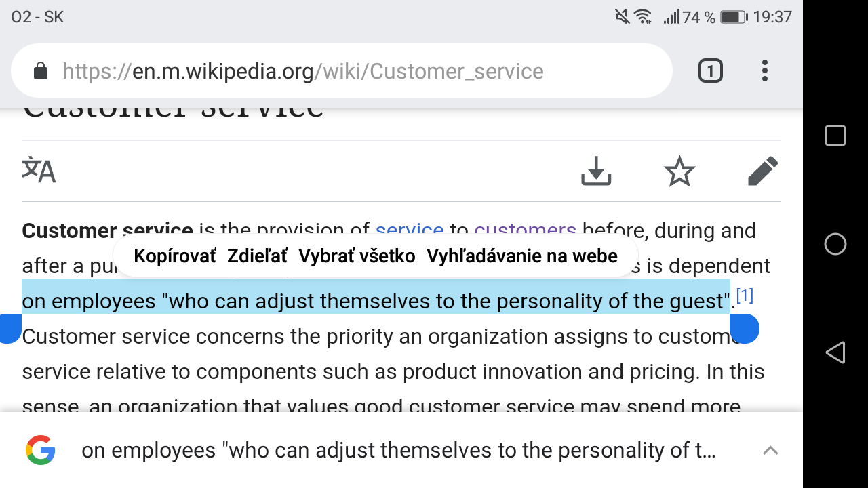Open the reference [1] citation link
Image resolution: width=868 pixels, height=488 pixels.
(x=745, y=296)
